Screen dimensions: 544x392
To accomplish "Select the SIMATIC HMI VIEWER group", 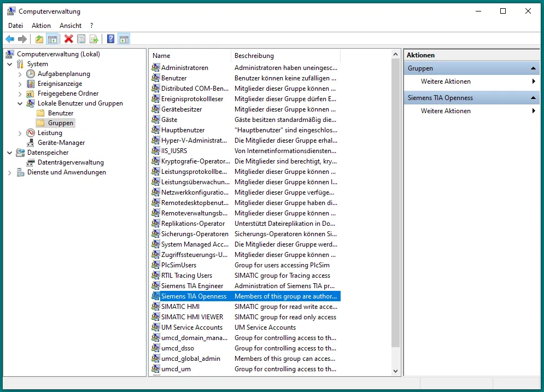I will pos(245,317).
